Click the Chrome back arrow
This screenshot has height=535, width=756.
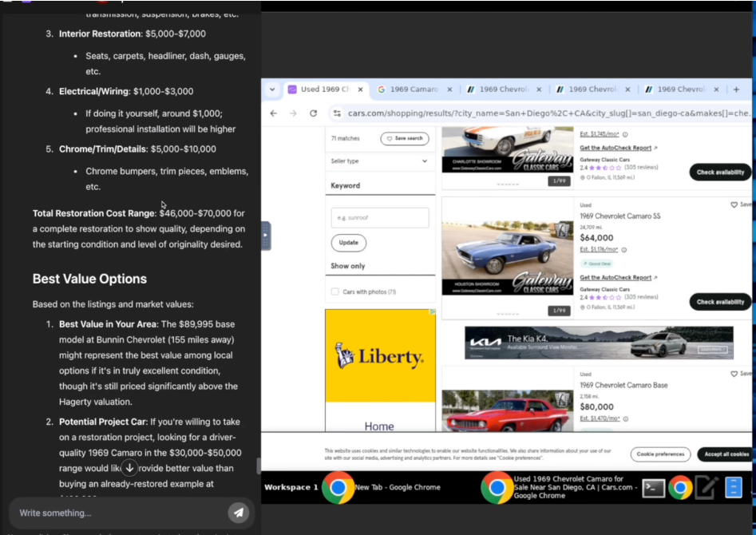[273, 113]
